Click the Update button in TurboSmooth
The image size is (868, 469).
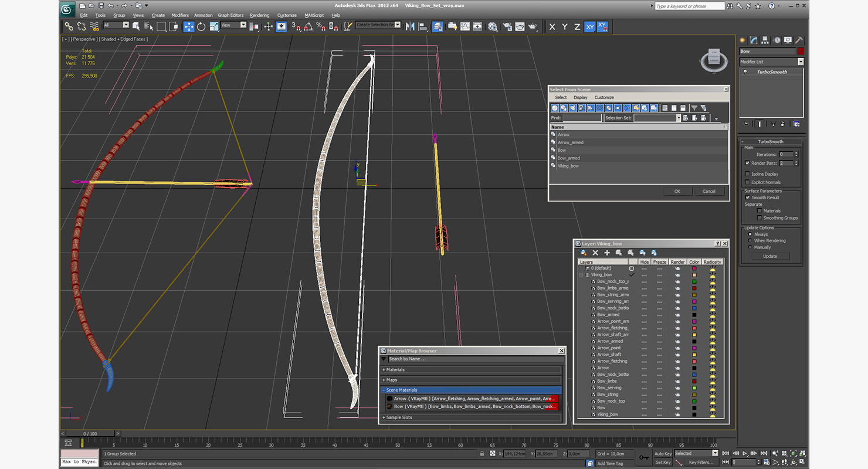770,256
